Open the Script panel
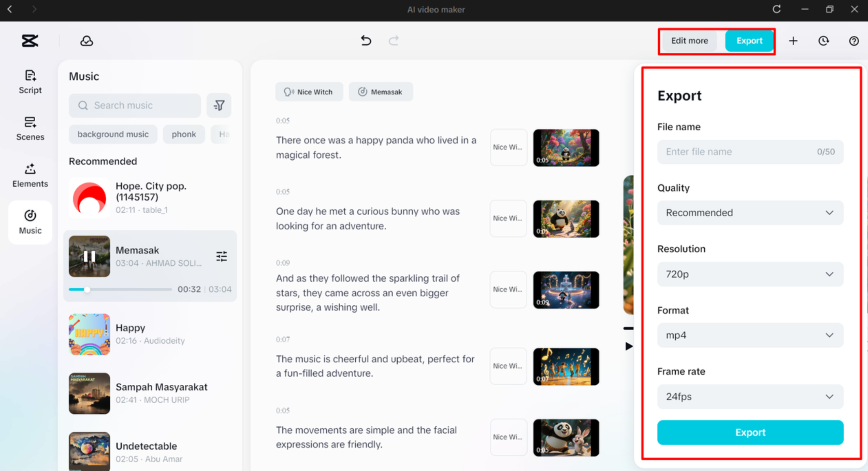 tap(30, 82)
